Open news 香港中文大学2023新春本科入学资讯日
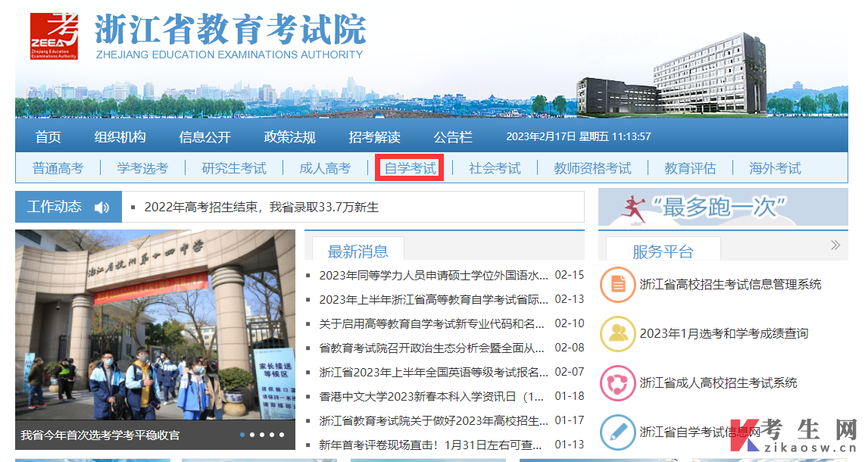Viewport: 868px width, 462px height. click(431, 397)
